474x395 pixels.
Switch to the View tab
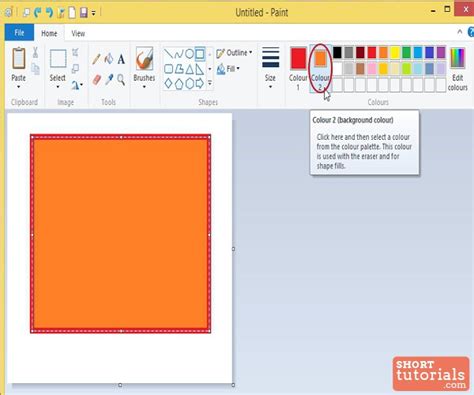[78, 33]
